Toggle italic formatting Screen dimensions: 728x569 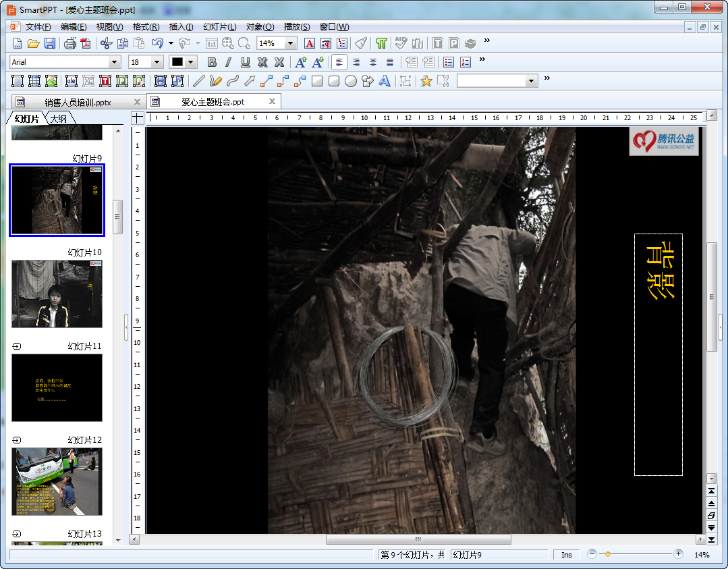tap(228, 62)
